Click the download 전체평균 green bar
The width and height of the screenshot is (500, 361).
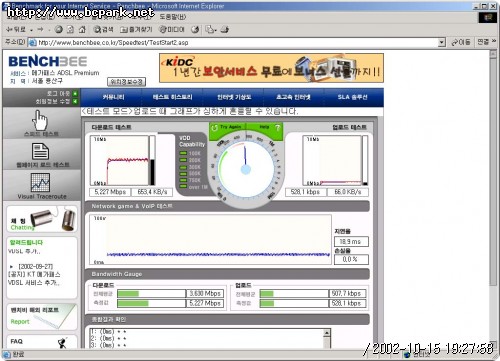click(128, 294)
